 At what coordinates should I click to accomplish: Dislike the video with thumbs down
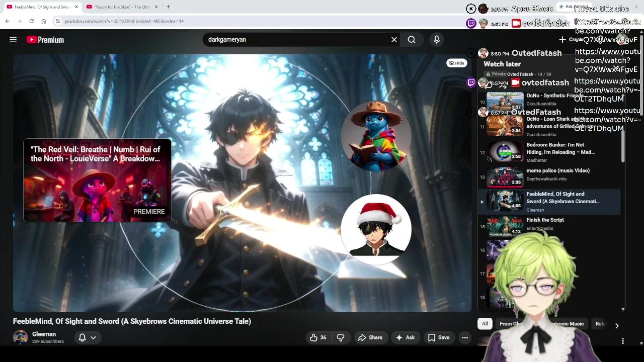(341, 338)
